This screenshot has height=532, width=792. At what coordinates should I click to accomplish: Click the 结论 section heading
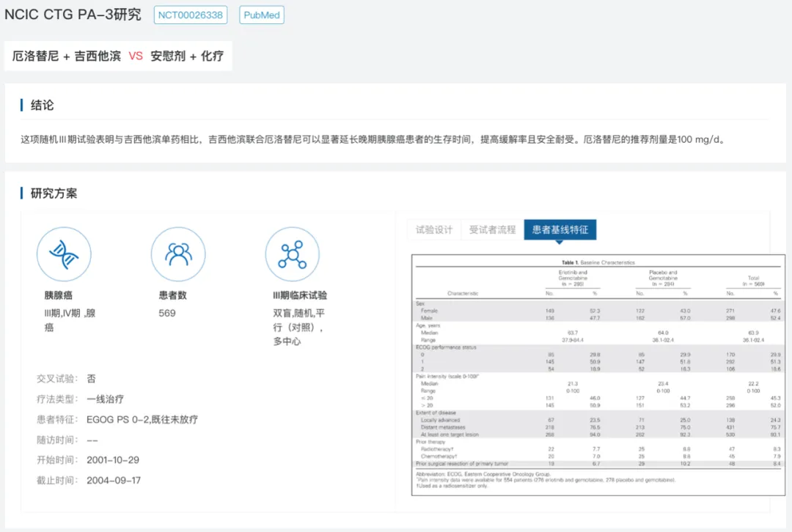(42, 105)
